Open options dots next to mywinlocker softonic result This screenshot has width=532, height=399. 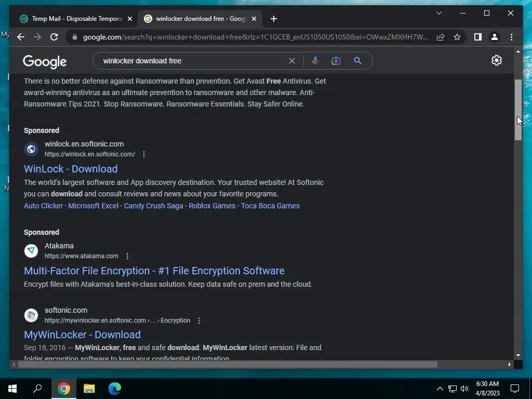(199, 321)
